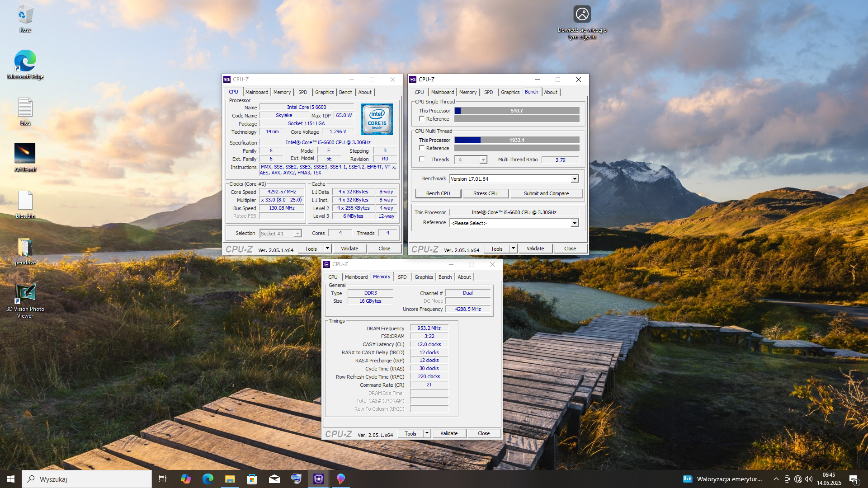Open the SPD tab in the Memory window
The width and height of the screenshot is (868, 488).
coord(402,277)
